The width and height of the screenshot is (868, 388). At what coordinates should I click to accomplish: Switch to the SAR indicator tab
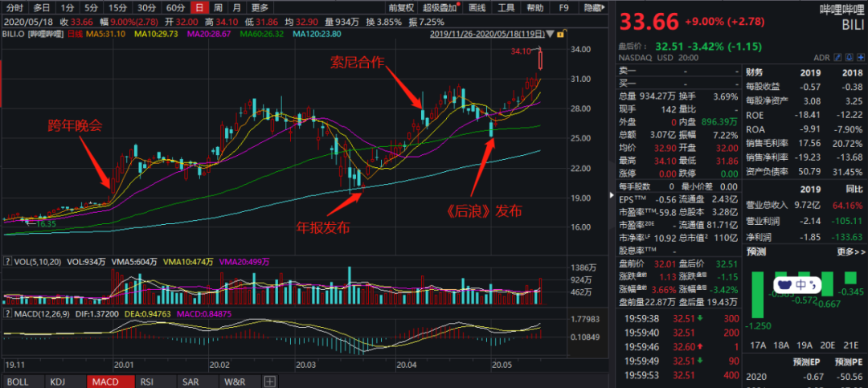pyautogui.click(x=190, y=382)
